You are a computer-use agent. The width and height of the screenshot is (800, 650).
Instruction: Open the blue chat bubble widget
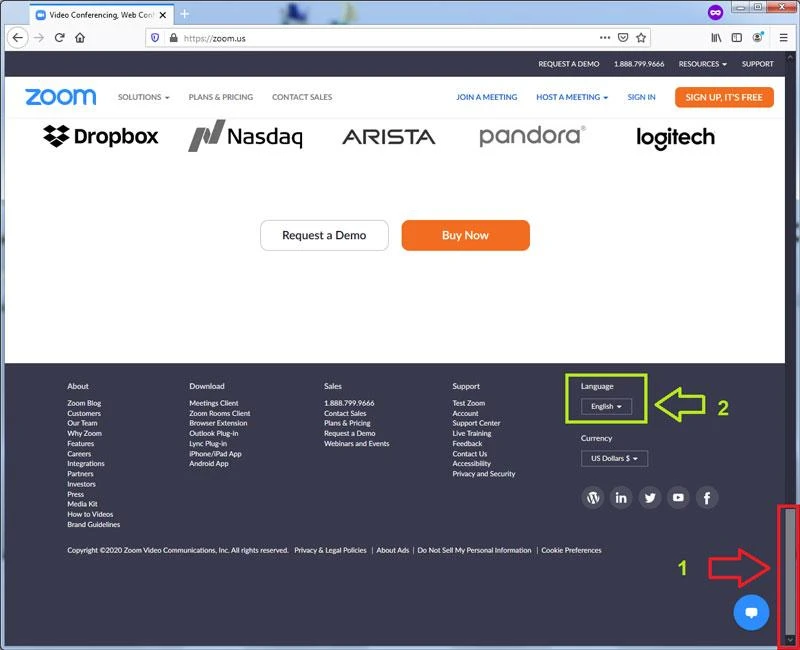[751, 612]
